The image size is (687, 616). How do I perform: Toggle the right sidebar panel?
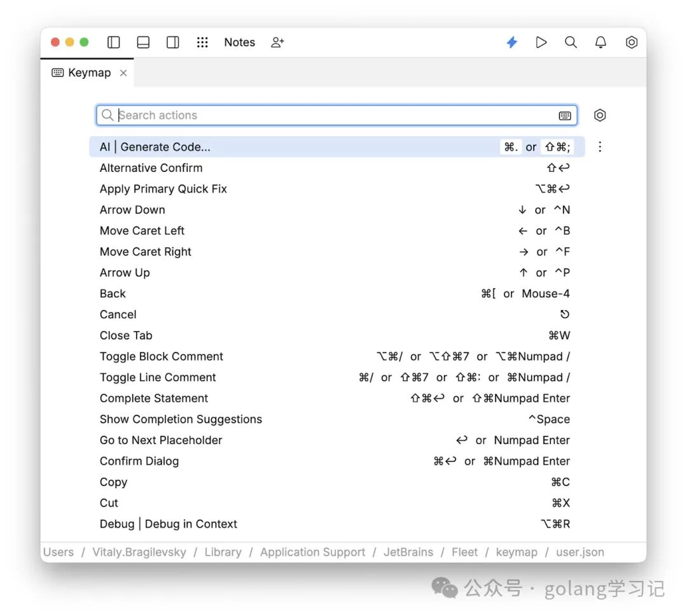(172, 42)
